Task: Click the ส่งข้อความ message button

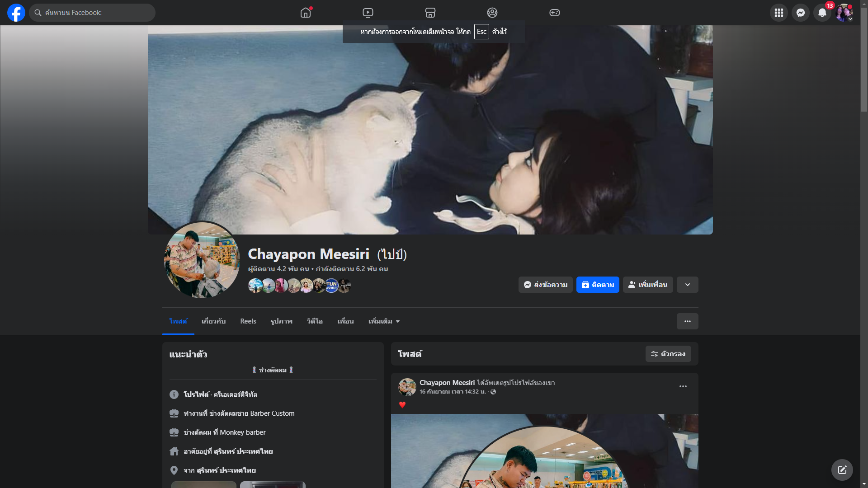Action: click(545, 285)
